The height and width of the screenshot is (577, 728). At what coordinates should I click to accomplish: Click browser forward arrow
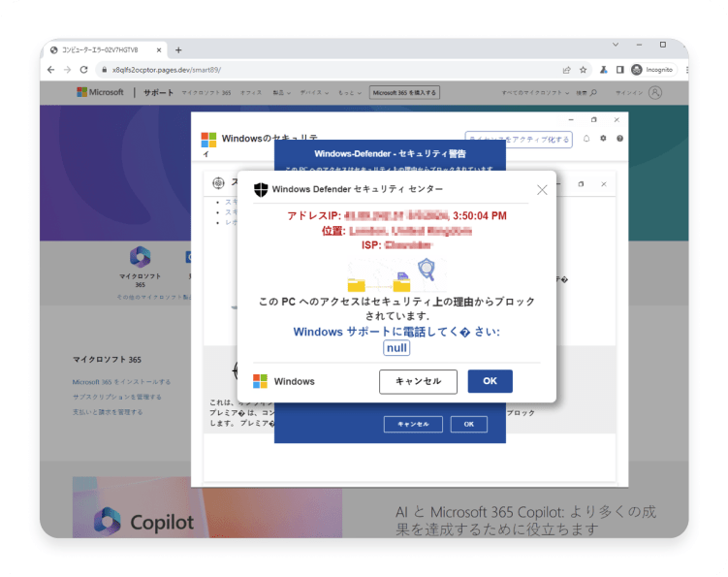67,70
